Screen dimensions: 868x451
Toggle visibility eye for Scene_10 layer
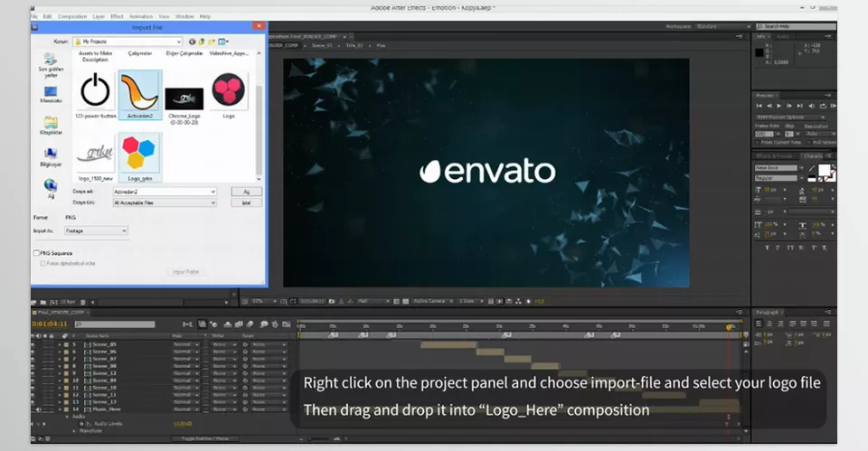coord(33,388)
